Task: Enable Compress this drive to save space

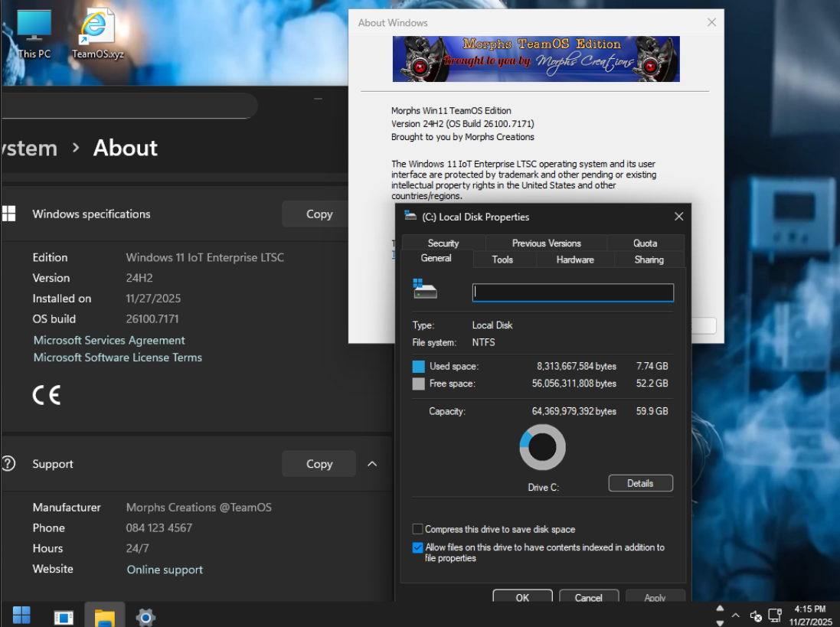Action: (417, 529)
